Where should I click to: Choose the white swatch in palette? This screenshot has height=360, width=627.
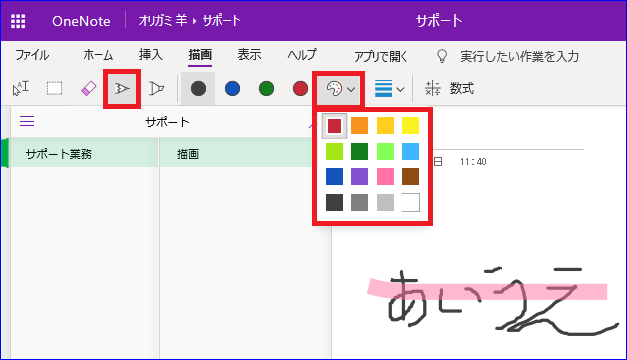click(x=411, y=202)
